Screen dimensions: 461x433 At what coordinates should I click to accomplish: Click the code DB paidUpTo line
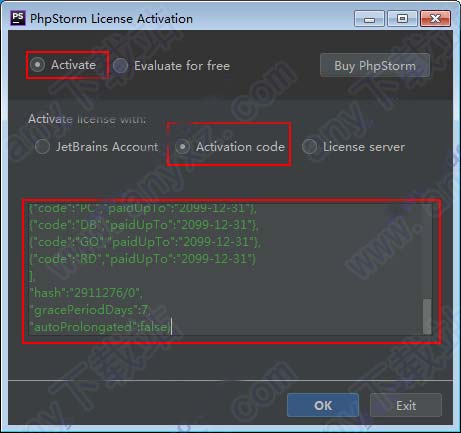[x=144, y=225]
